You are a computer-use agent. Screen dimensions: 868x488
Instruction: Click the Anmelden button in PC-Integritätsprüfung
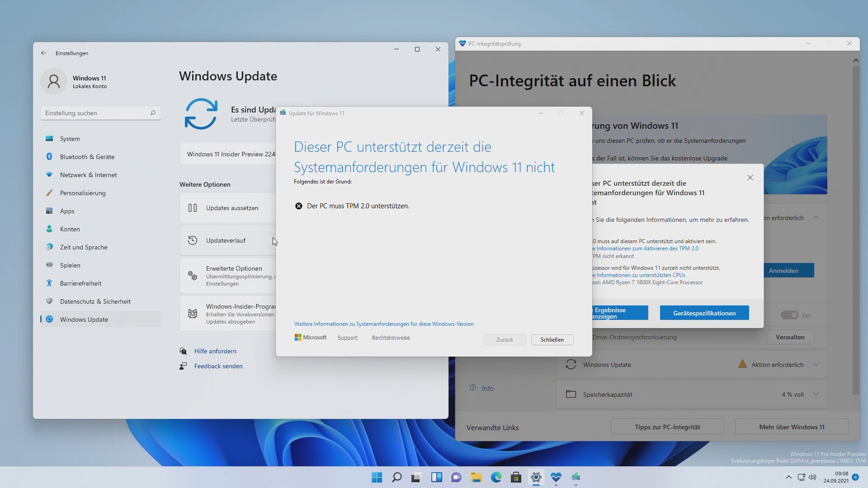point(789,271)
